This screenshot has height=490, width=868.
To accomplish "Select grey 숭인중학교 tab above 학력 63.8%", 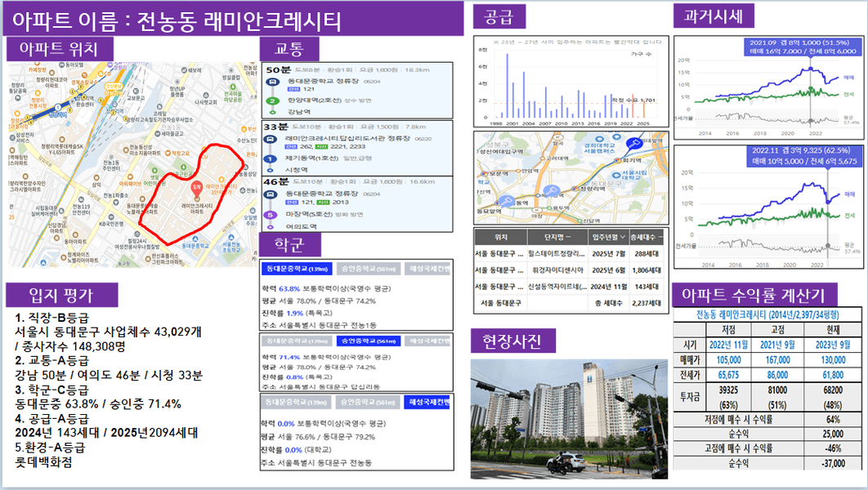I will point(368,269).
